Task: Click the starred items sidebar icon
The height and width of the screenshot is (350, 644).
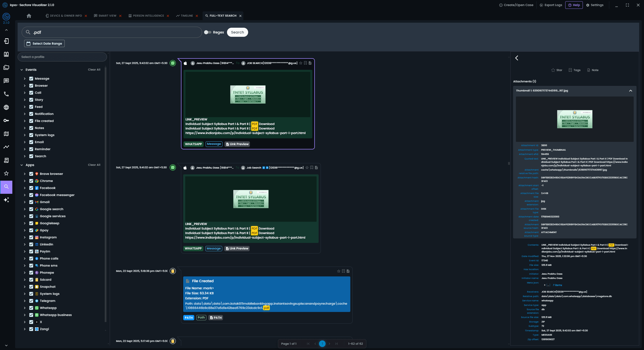Action: (6, 173)
